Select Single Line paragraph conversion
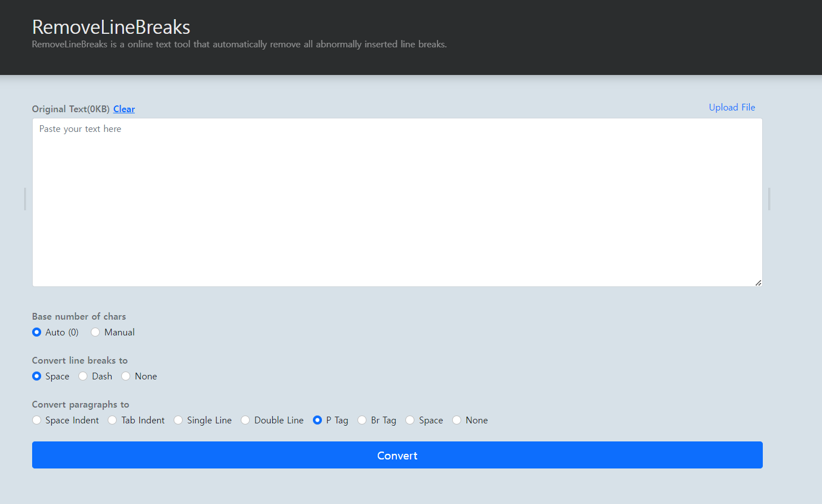Image resolution: width=822 pixels, height=504 pixels. point(178,420)
